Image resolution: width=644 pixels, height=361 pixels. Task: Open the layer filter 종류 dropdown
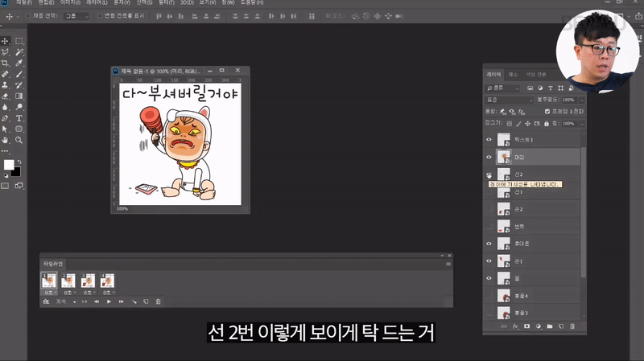point(502,88)
